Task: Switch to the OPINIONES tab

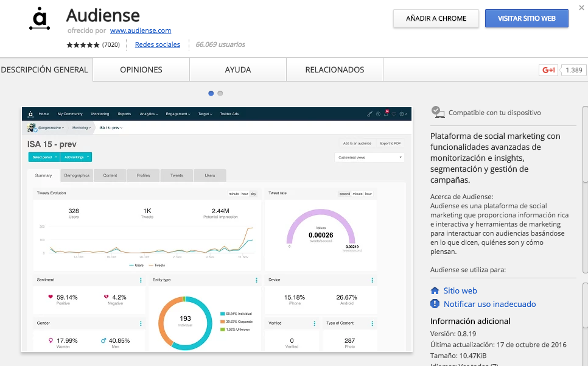Action: click(141, 69)
